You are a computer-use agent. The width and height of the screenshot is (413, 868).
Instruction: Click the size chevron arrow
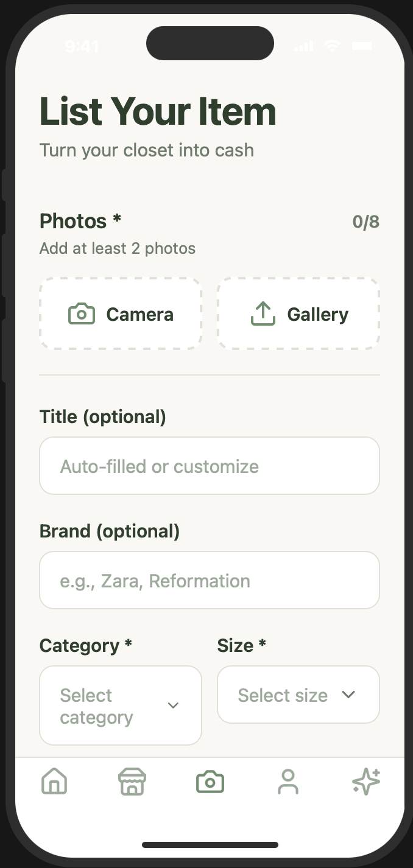(348, 695)
